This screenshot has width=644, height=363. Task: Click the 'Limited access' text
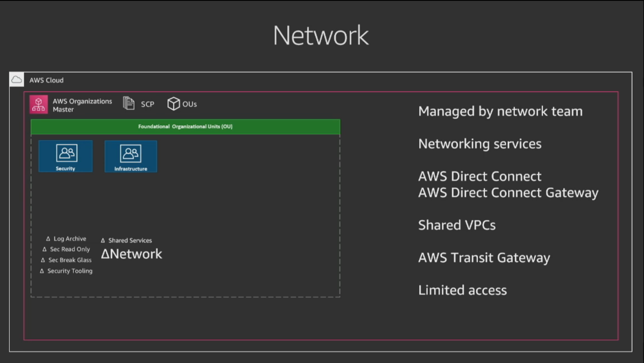point(462,290)
